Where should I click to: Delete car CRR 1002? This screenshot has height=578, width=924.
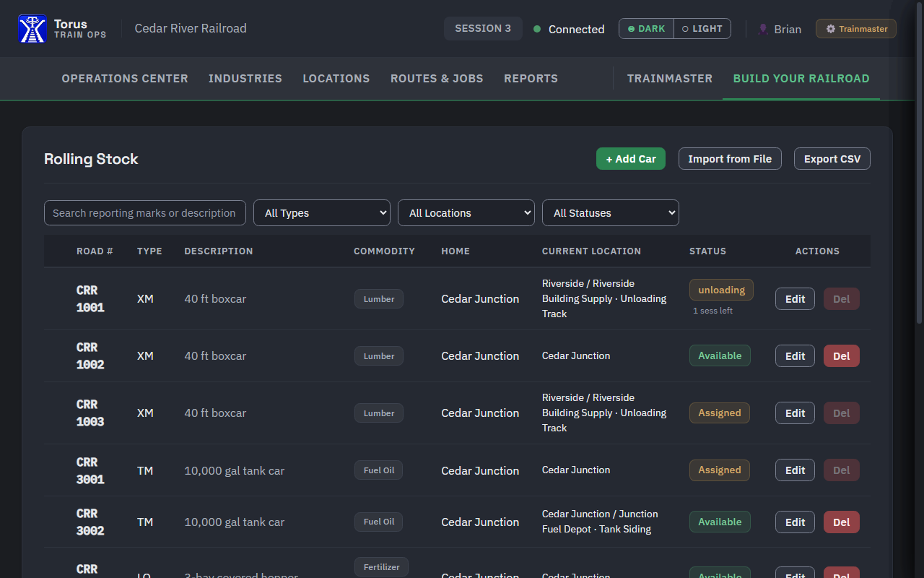point(842,356)
